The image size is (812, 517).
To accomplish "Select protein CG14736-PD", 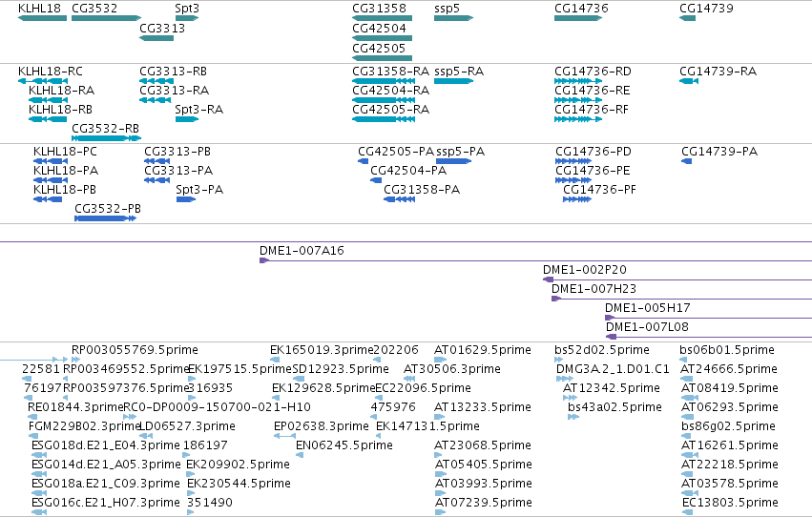I will [x=573, y=161].
